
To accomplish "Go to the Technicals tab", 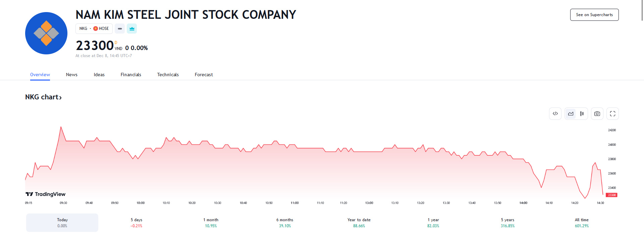I will click(168, 75).
